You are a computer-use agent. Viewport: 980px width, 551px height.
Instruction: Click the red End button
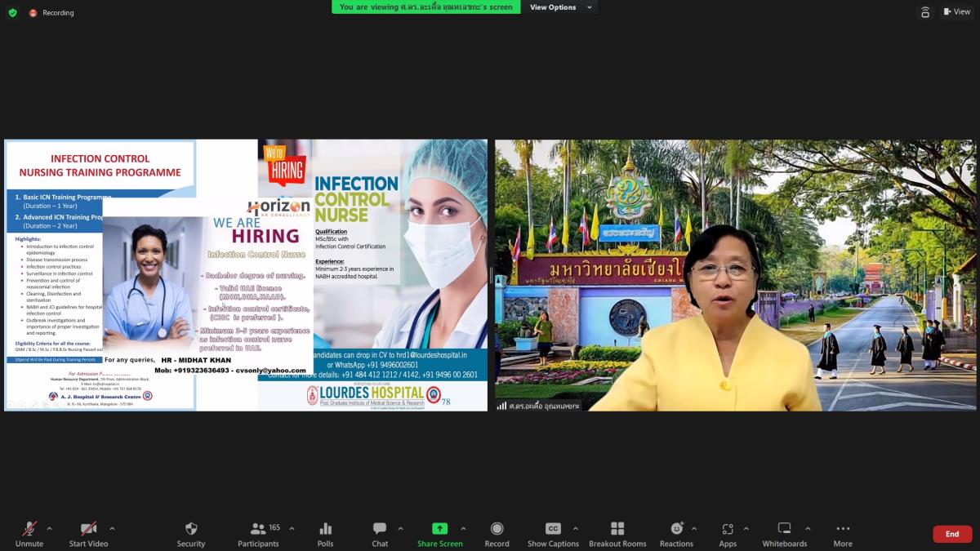coord(952,534)
